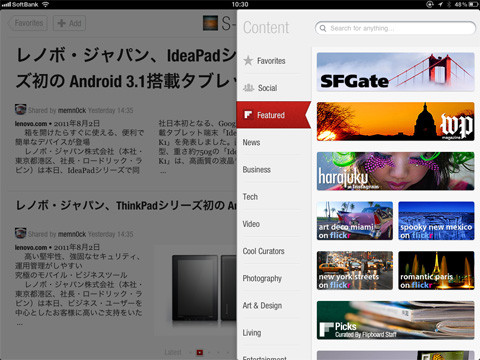Select the Social people icon
The height and width of the screenshot is (360, 480).
tap(248, 88)
